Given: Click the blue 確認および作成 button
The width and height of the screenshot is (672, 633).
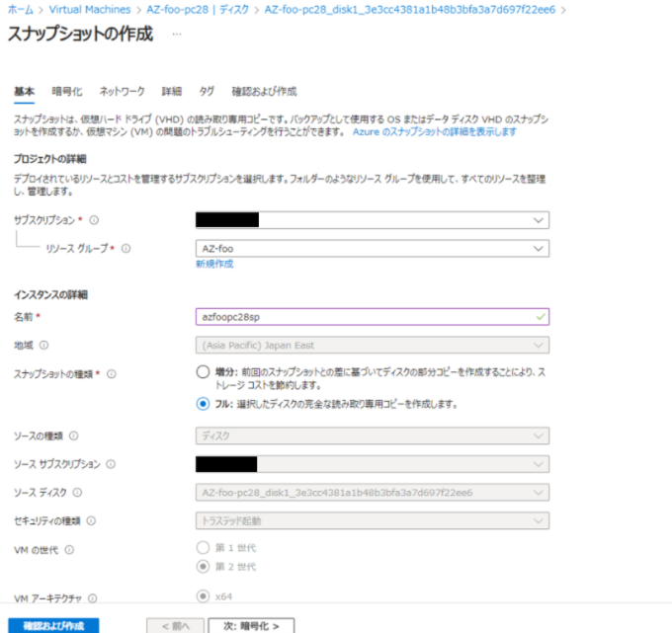Looking at the screenshot, I should [53, 626].
